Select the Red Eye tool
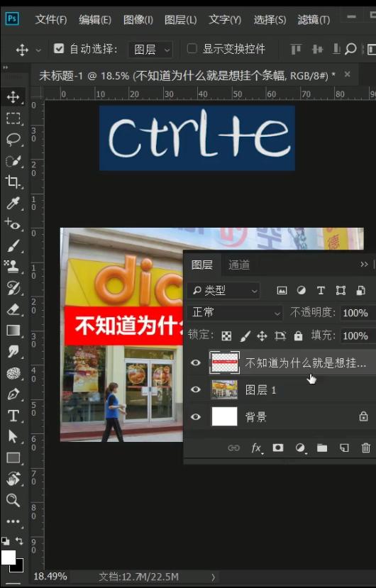 pos(13,225)
